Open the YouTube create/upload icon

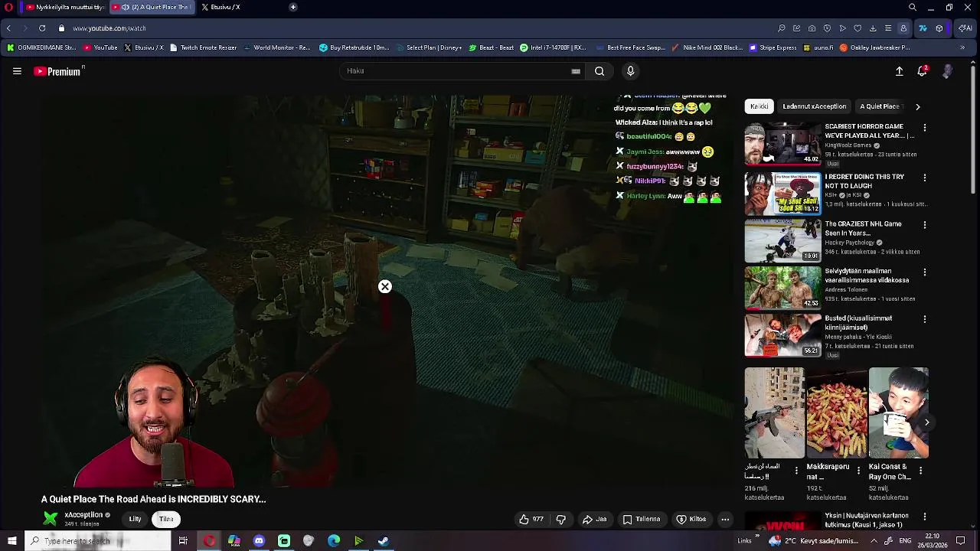[900, 71]
